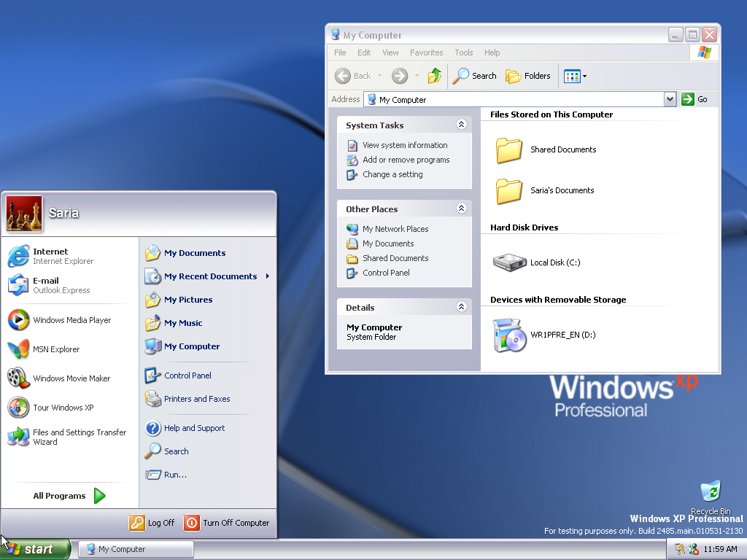Toggle the Folders pane button
The height and width of the screenshot is (560, 747).
point(528,76)
